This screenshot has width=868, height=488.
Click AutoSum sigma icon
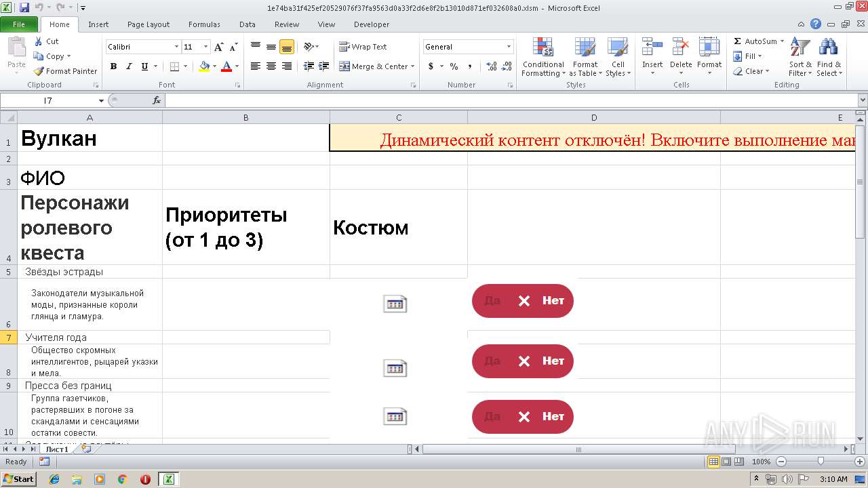coord(738,41)
